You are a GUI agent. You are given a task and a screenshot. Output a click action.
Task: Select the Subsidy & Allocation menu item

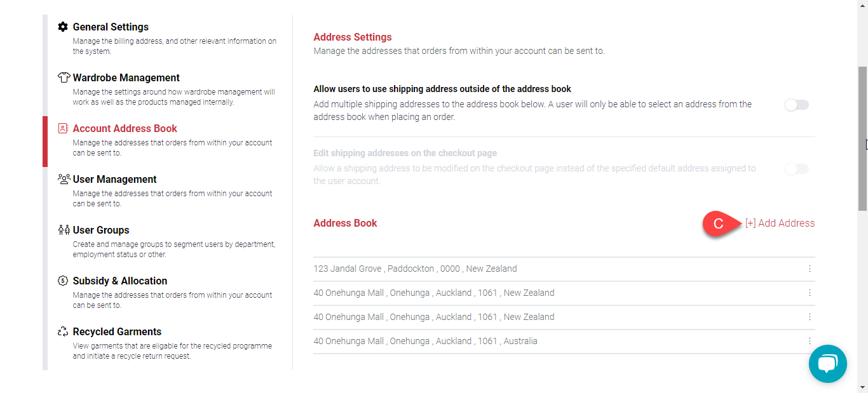(x=119, y=281)
